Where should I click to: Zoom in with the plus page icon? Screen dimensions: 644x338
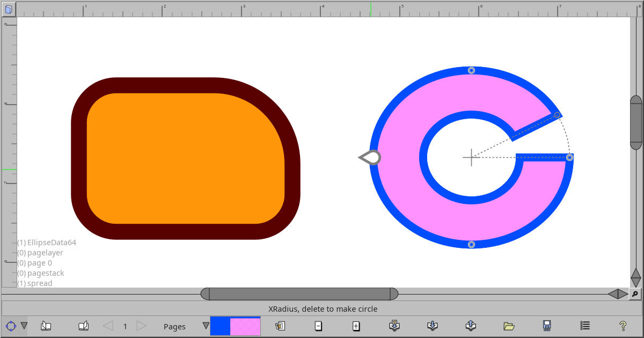pyautogui.click(x=356, y=326)
